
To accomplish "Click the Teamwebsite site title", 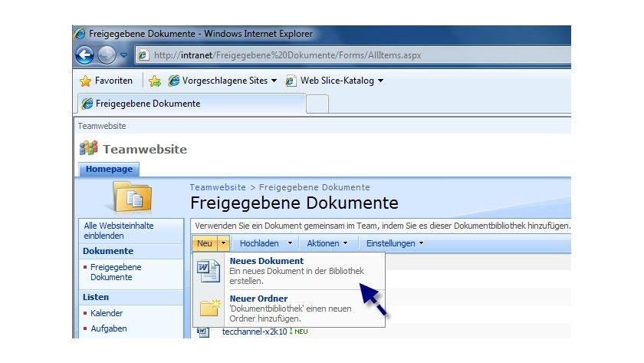I will tap(145, 149).
